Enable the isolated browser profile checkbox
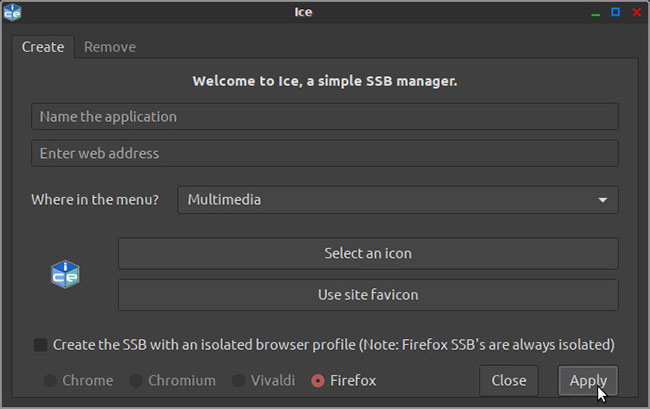650x409 pixels. tap(41, 345)
